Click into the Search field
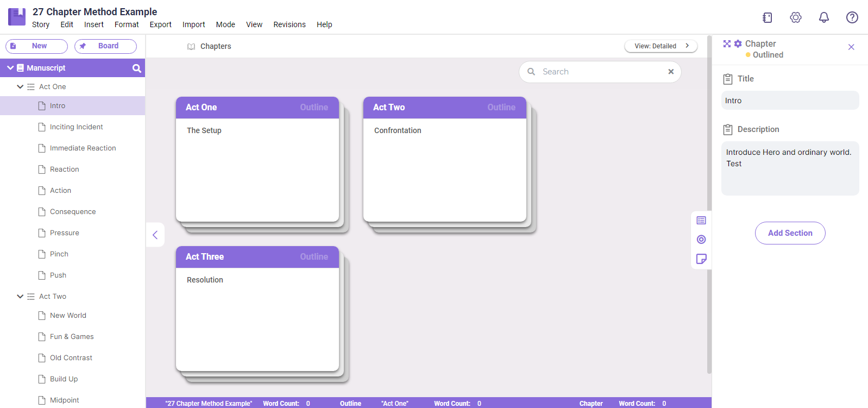This screenshot has width=868, height=408. (x=600, y=72)
